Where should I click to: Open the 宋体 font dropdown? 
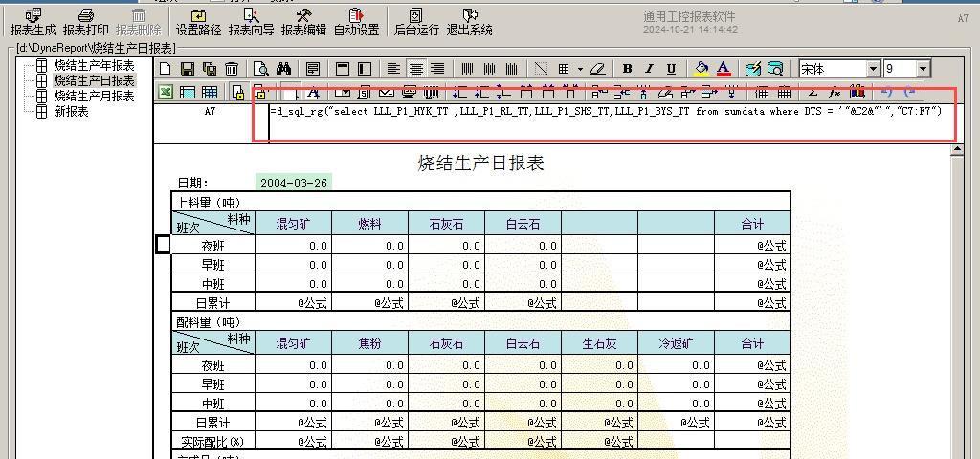(873, 69)
